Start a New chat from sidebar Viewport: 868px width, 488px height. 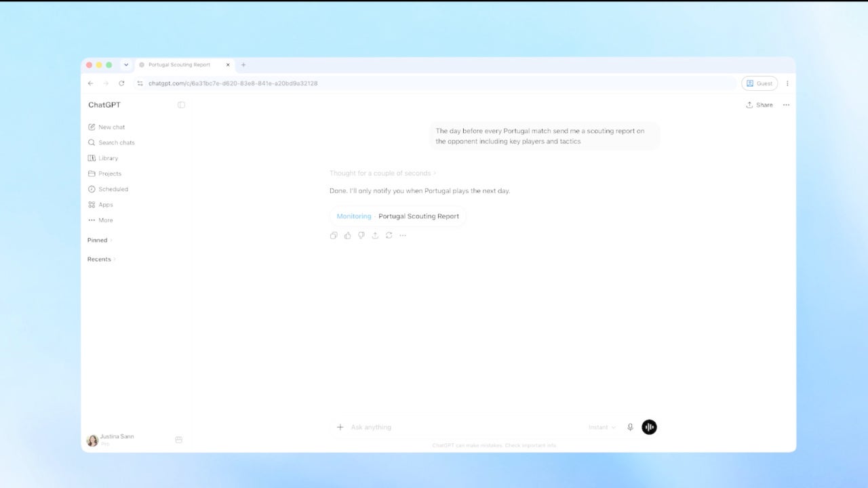(x=106, y=127)
